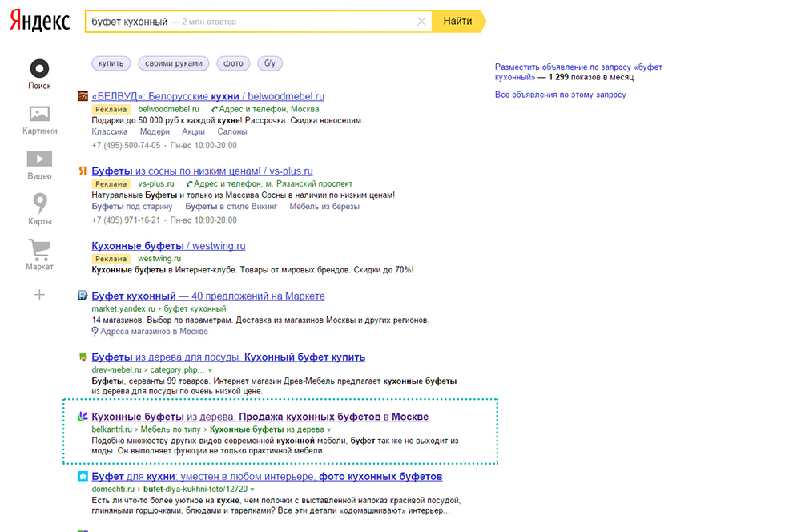Click the phone number +7 (495) 500-74-05
Image resolution: width=801 pixels, height=532 pixels.
coord(126,145)
